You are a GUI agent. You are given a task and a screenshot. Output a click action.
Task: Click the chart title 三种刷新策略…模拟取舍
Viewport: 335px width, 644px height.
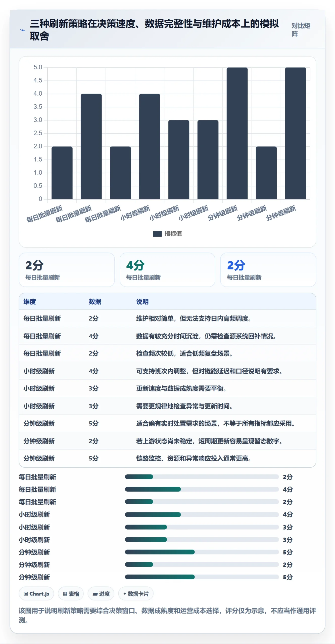click(x=154, y=30)
